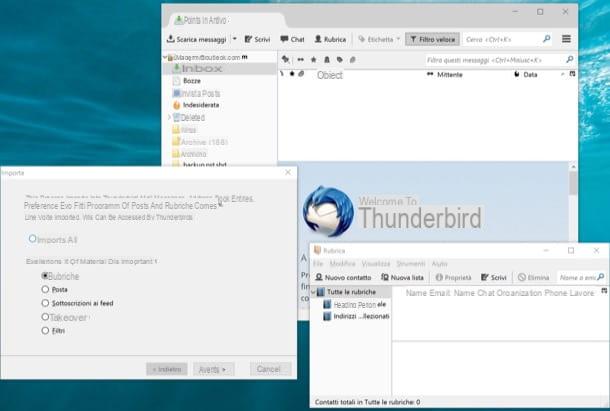Open Aiuto menu in Rubrica window
Screen dimensions: 610x411
pos(440,264)
